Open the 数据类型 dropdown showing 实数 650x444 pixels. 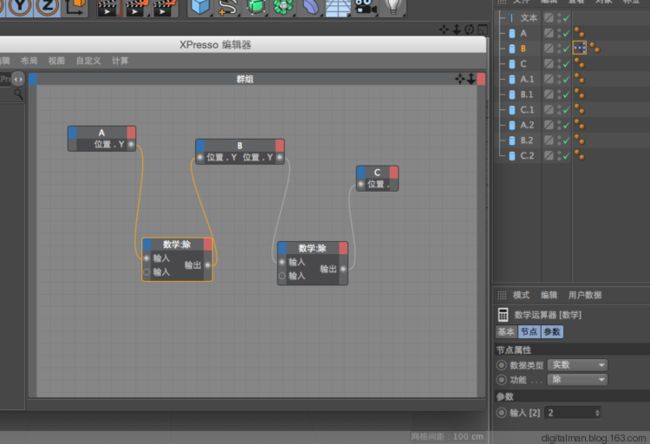point(577,365)
